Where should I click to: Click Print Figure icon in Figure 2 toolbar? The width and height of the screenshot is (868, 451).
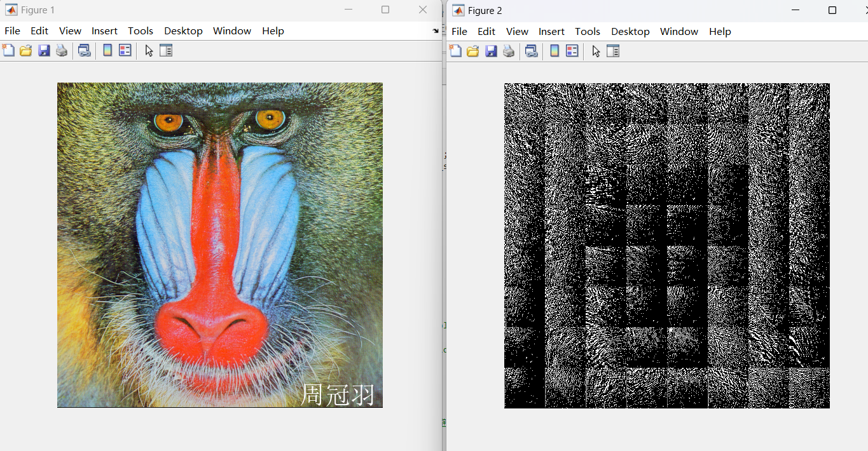tap(509, 51)
